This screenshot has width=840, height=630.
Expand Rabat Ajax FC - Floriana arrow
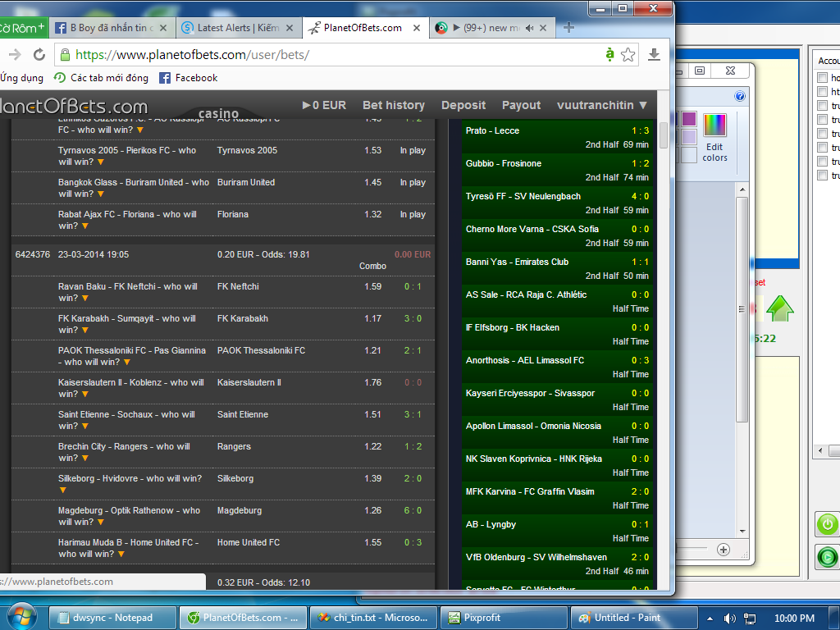(85, 226)
